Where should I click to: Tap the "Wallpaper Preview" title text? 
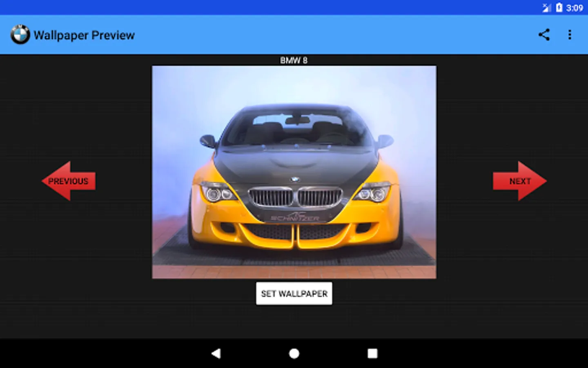point(84,35)
